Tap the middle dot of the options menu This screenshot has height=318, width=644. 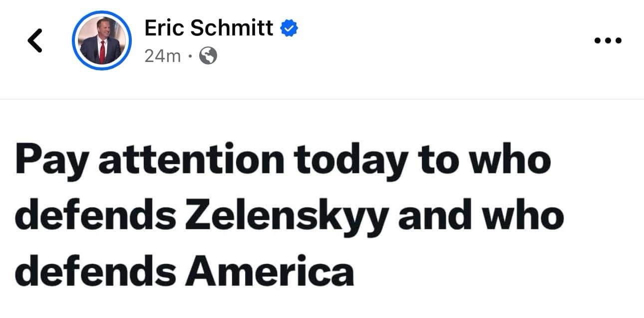click(608, 41)
